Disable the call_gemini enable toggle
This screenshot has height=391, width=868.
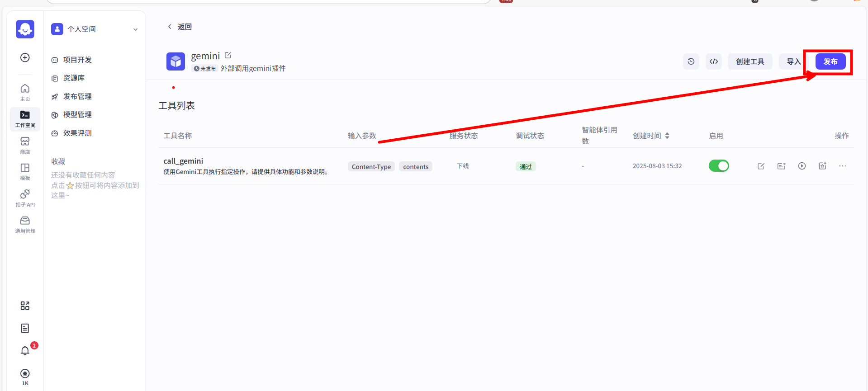pos(718,166)
